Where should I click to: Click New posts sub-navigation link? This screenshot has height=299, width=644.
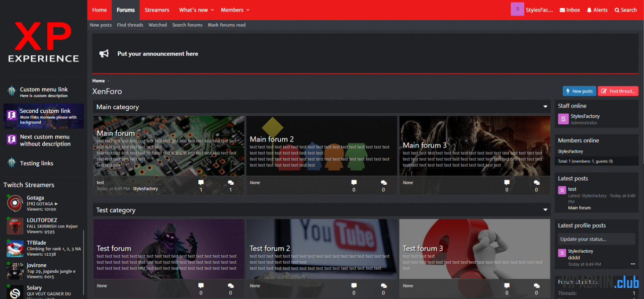[101, 25]
